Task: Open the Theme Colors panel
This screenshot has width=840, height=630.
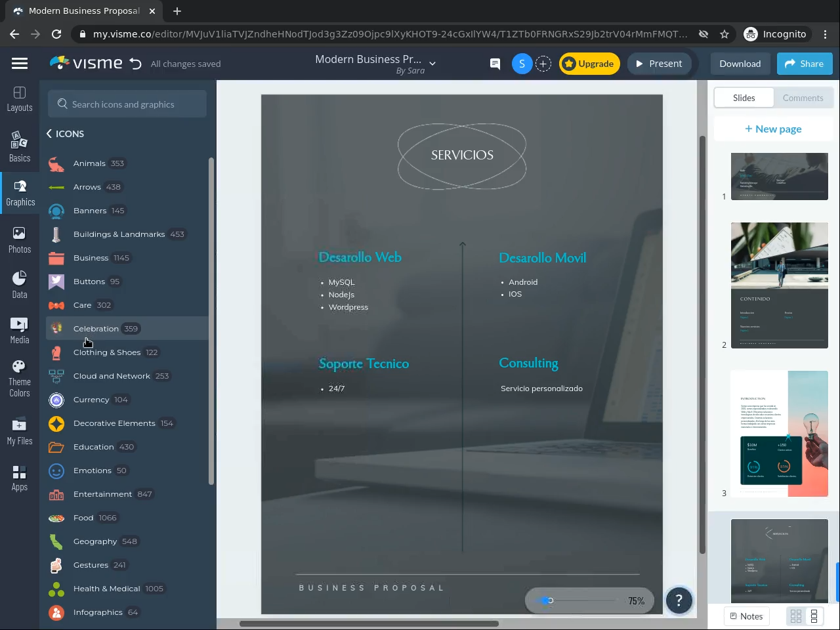Action: click(x=20, y=379)
